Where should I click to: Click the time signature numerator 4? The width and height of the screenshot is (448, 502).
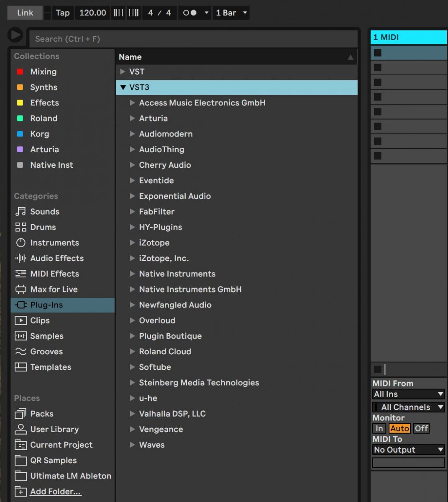[x=151, y=13]
